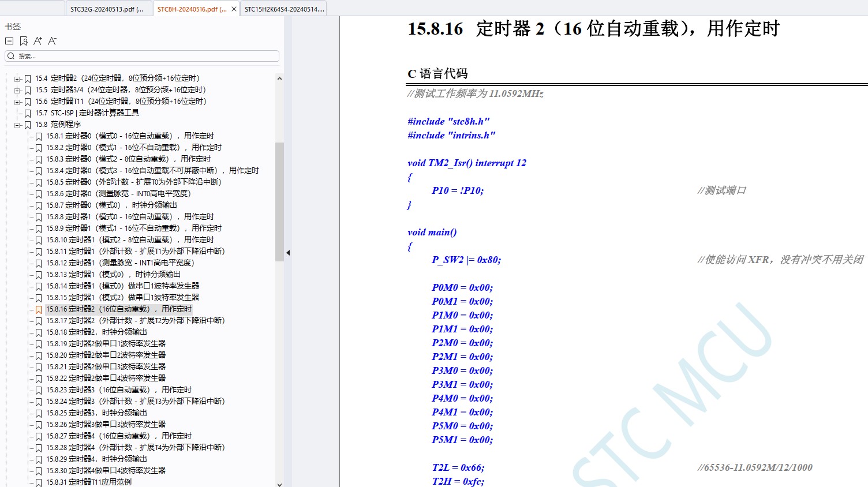Screen dimensions: 868x487
Task: Click the bookmark list scroll-down arrow
Action: pos(279,484)
